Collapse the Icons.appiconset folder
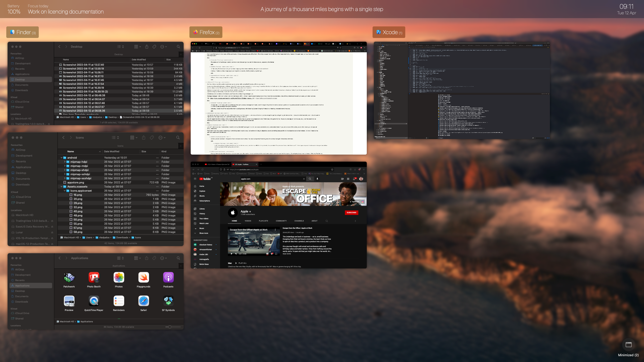Image resolution: width=644 pixels, height=362 pixels. [65, 191]
